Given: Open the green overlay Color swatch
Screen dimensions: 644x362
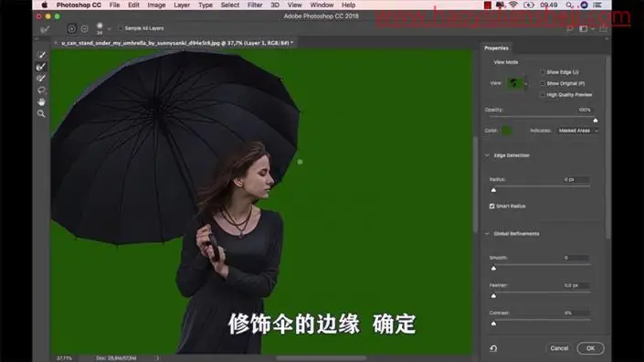Looking at the screenshot, I should coord(506,131).
